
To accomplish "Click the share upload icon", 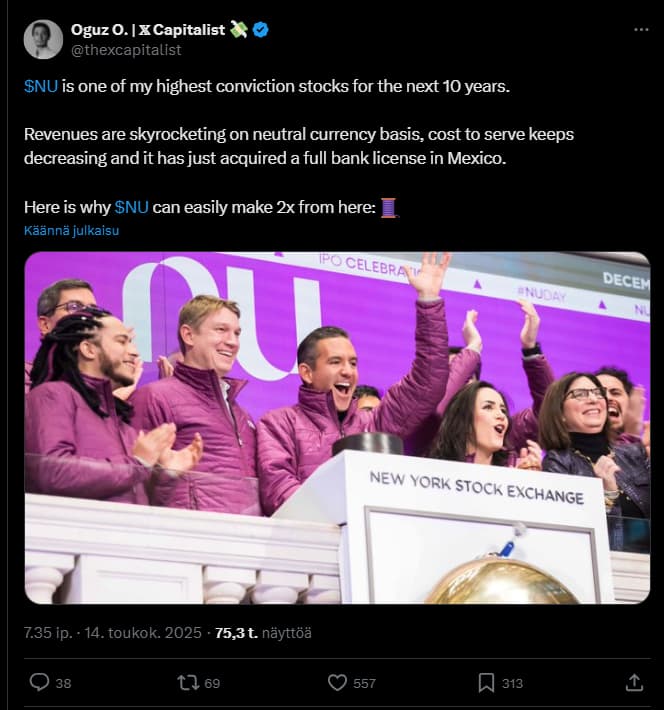I will pos(633,682).
